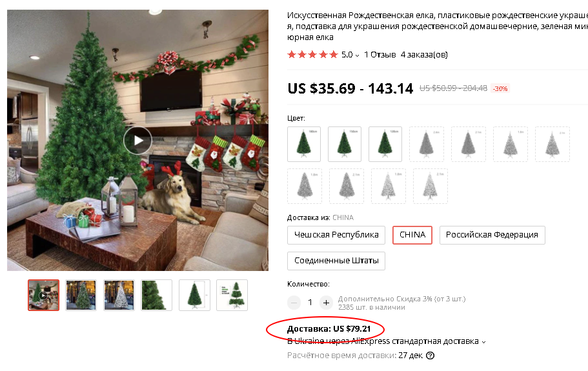Viewport: 588px width, 371px height.
Task: Show the last thumbnail with tree assembly
Action: [x=232, y=296]
